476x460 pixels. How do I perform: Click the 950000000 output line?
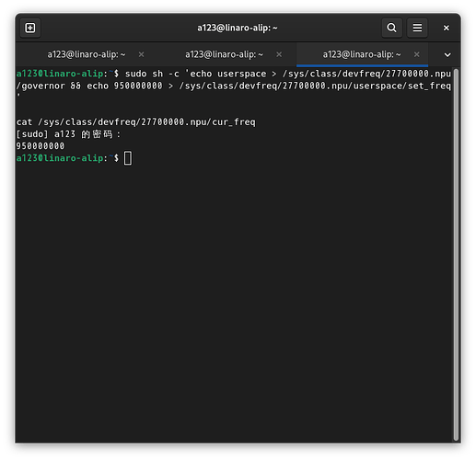[x=41, y=146]
